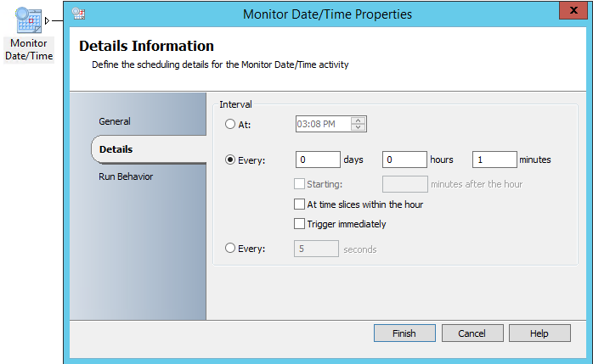Check the Trigger immediately option
The image size is (593, 364).
(299, 224)
